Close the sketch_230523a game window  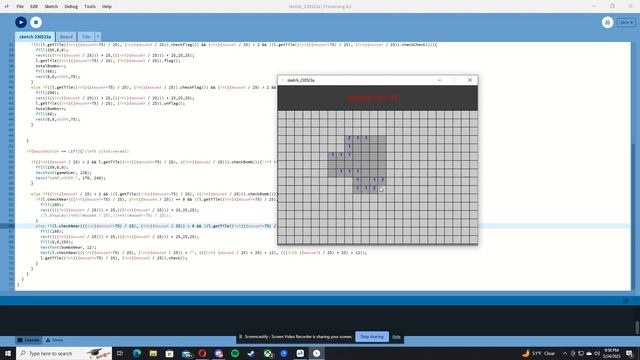[x=470, y=80]
